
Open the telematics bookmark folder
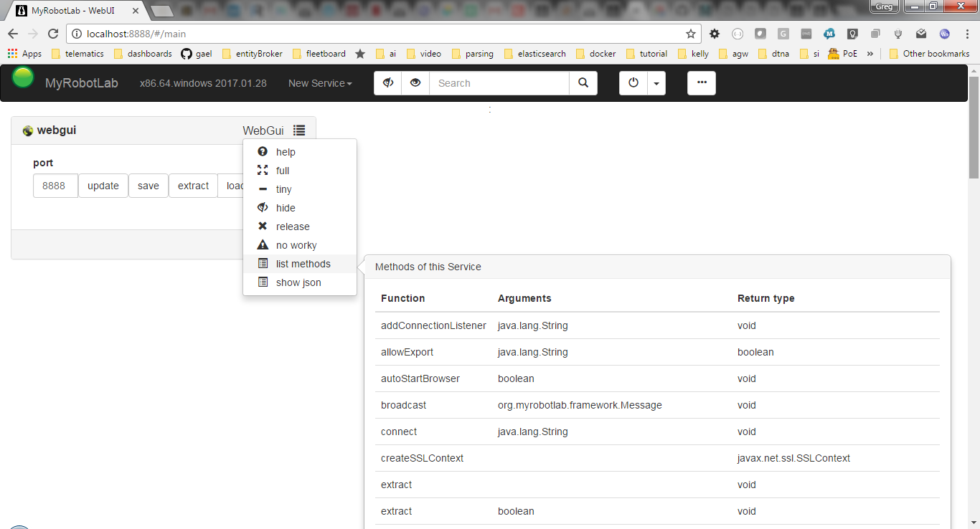(x=78, y=54)
